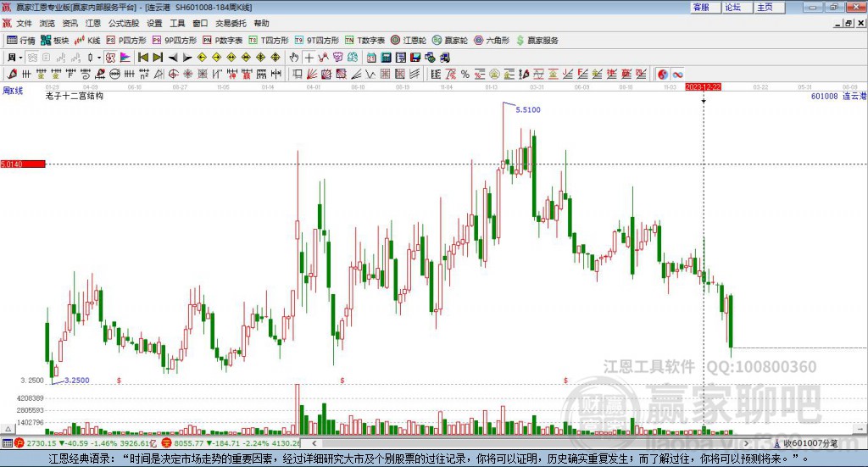
Task: Select the Gann fan lines tool
Action: tap(312, 74)
